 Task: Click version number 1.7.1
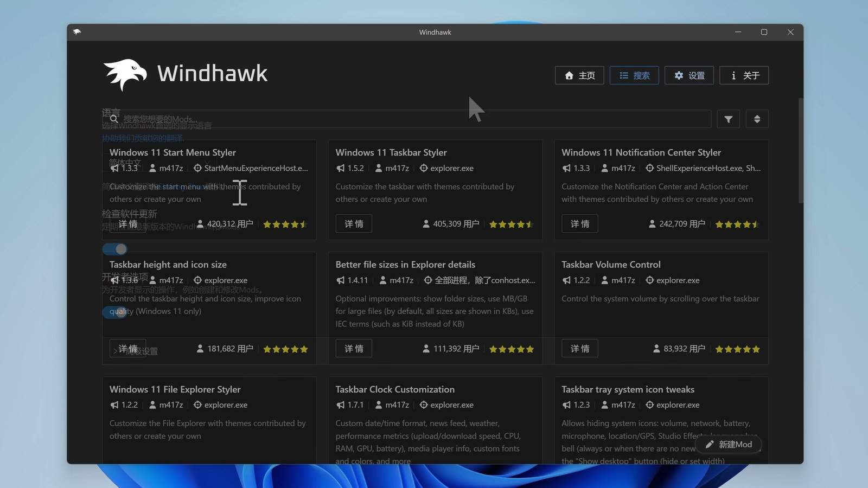coord(355,405)
